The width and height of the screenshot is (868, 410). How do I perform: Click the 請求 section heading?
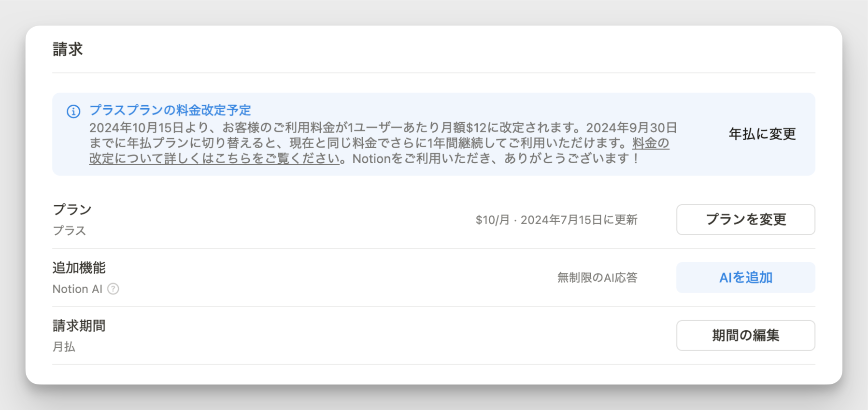point(68,49)
